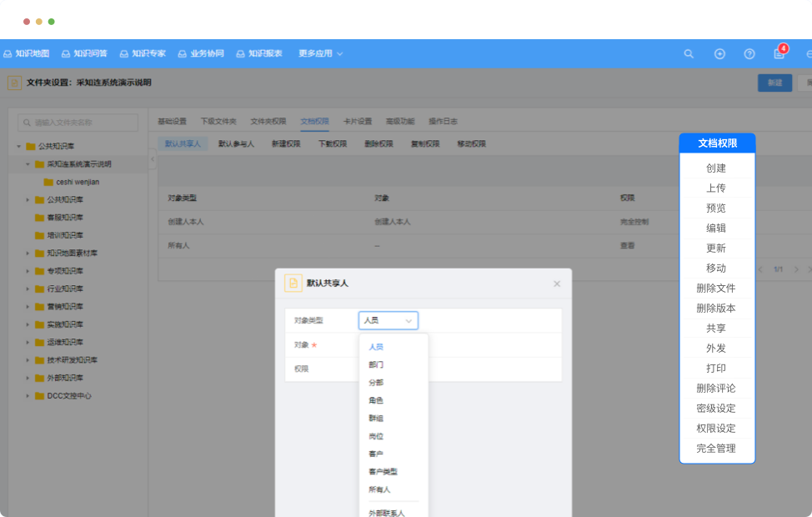Screen dimensions: 812x517
Task: Click the ceshi wenjian folder icon
Action: pos(48,182)
